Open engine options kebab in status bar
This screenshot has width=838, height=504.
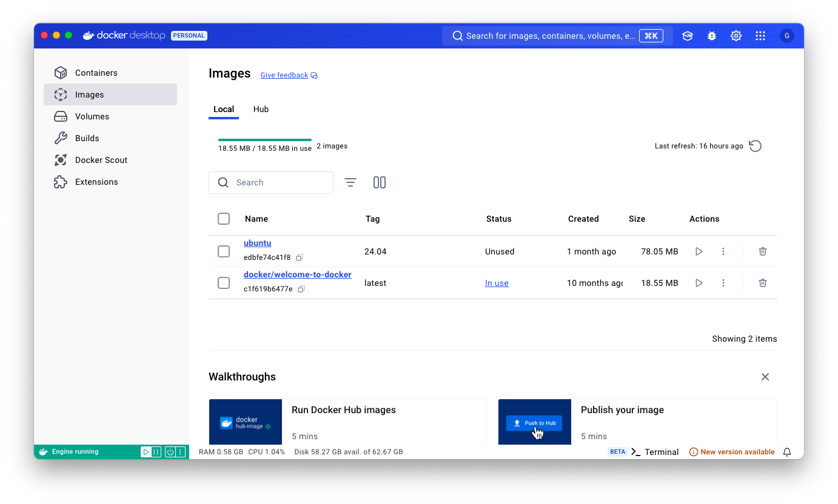pos(180,452)
